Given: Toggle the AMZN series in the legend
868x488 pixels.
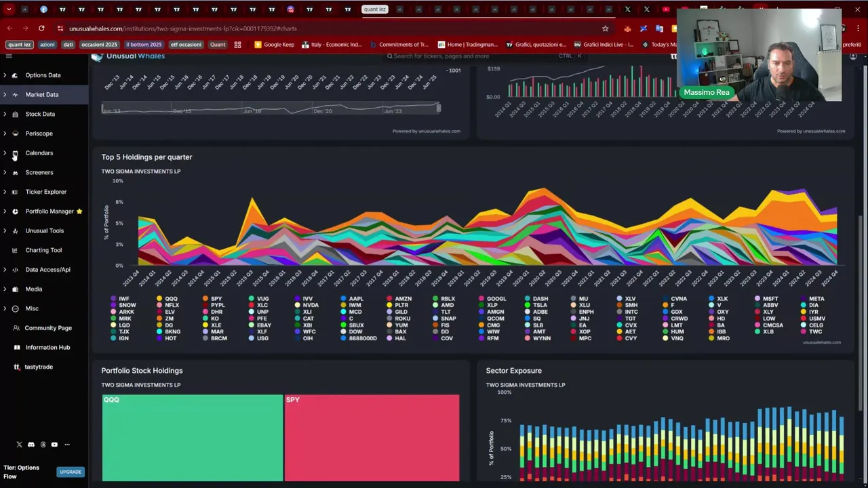Looking at the screenshot, I should click(x=399, y=299).
